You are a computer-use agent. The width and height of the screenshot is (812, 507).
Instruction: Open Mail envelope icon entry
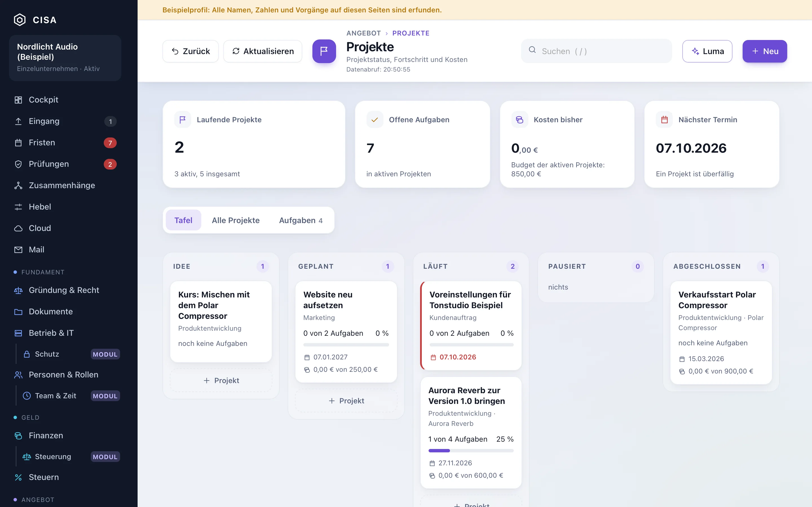[x=18, y=250]
